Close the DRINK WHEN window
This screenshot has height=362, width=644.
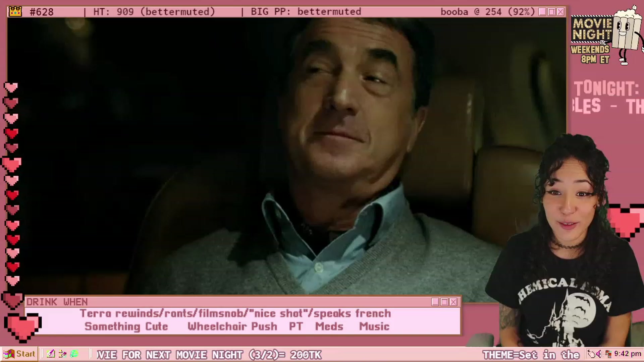tap(453, 302)
